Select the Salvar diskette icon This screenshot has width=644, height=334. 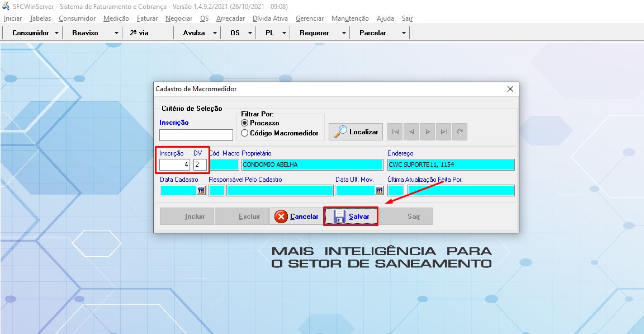(x=340, y=216)
